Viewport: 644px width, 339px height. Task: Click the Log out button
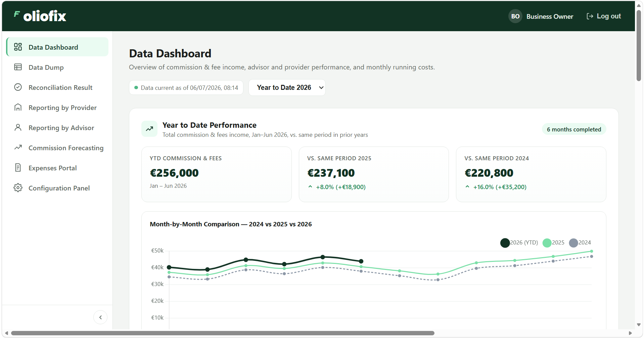tap(604, 16)
